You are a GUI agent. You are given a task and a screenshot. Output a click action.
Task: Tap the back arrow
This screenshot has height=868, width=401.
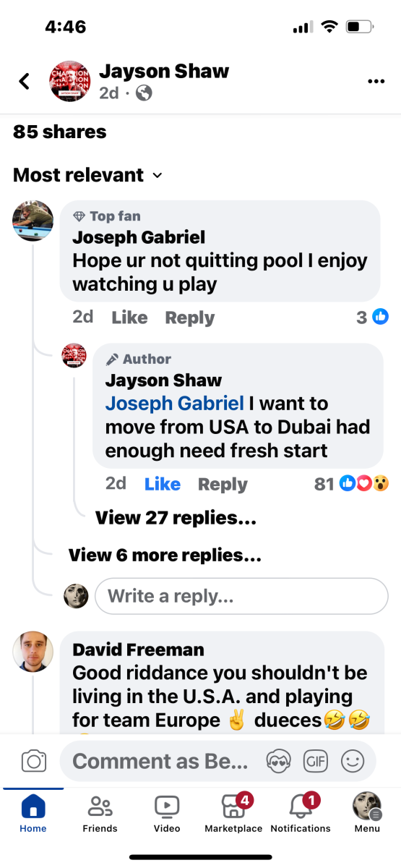coord(25,81)
